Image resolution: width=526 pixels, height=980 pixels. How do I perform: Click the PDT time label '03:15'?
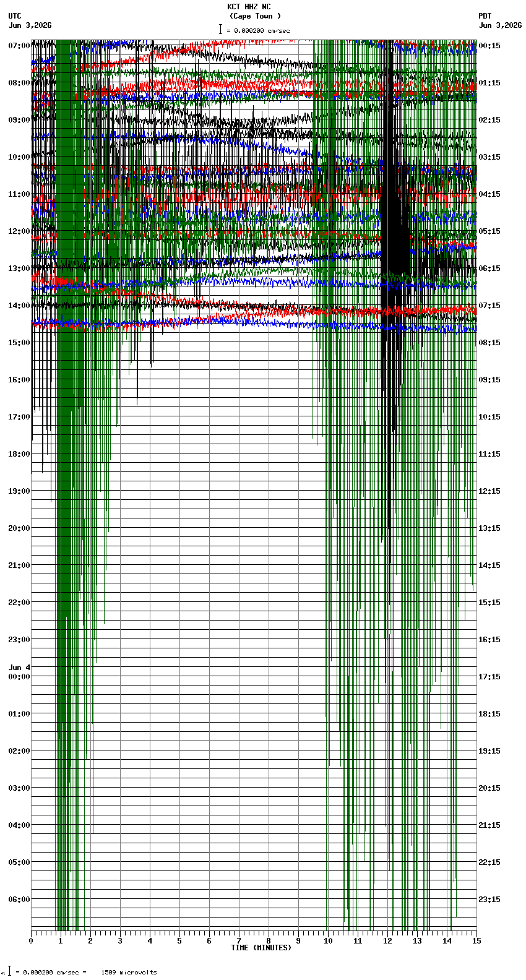point(489,157)
